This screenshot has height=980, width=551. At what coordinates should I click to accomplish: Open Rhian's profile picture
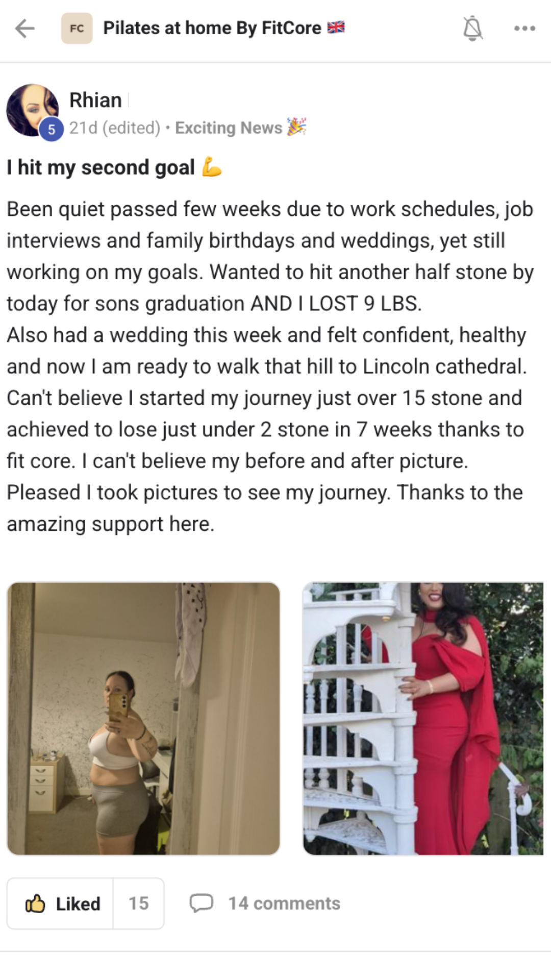coord(32,110)
